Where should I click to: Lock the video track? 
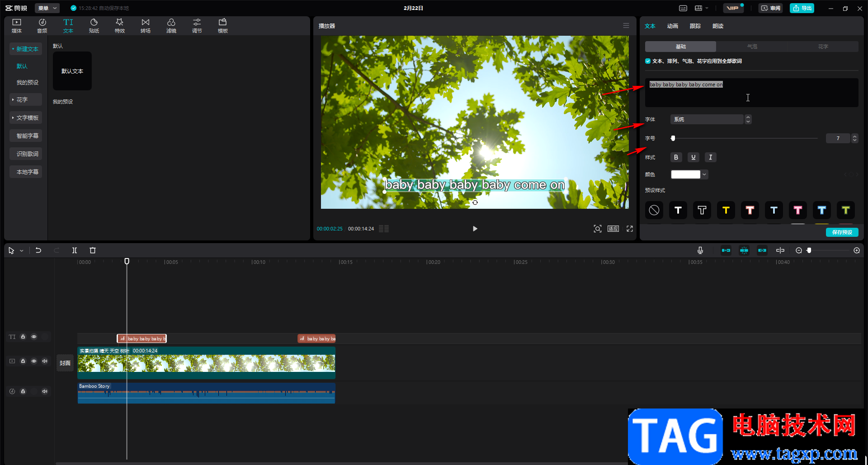[x=23, y=361]
